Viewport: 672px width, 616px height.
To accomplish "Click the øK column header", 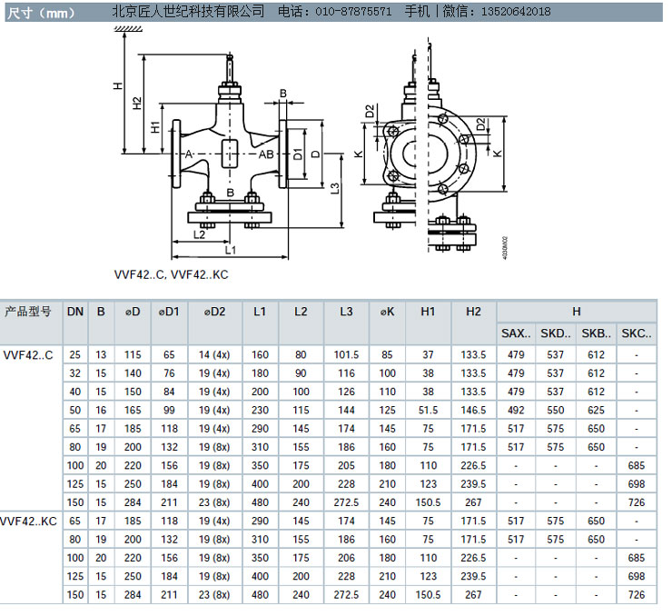I will pyautogui.click(x=388, y=312).
